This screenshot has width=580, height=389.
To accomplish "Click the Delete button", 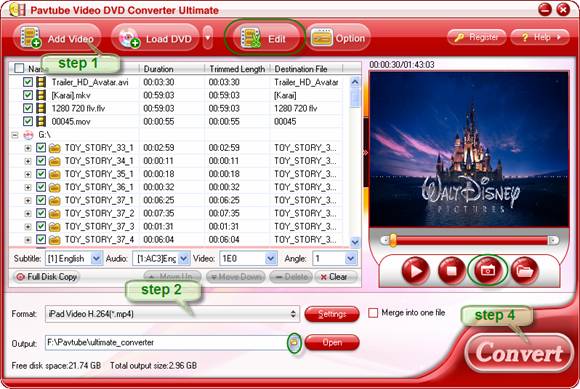I will click(291, 277).
